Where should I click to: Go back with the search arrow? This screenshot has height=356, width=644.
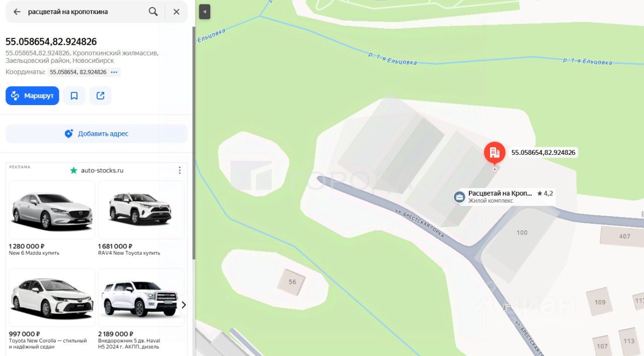tap(17, 12)
